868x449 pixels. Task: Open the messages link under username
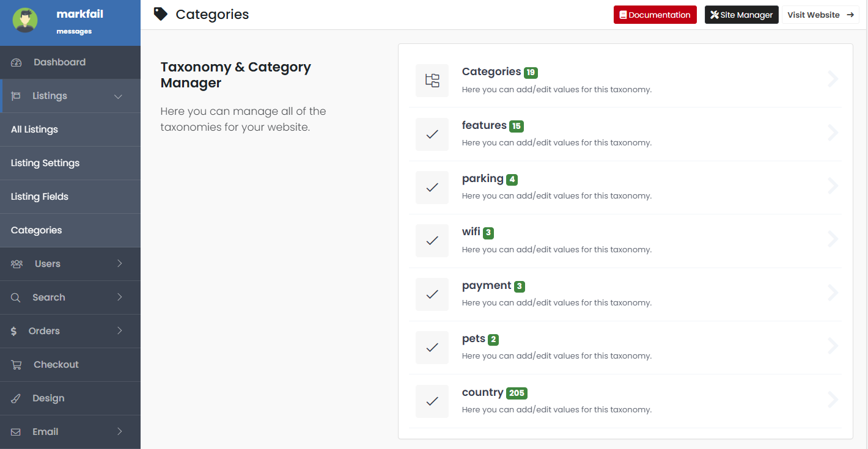click(x=74, y=31)
